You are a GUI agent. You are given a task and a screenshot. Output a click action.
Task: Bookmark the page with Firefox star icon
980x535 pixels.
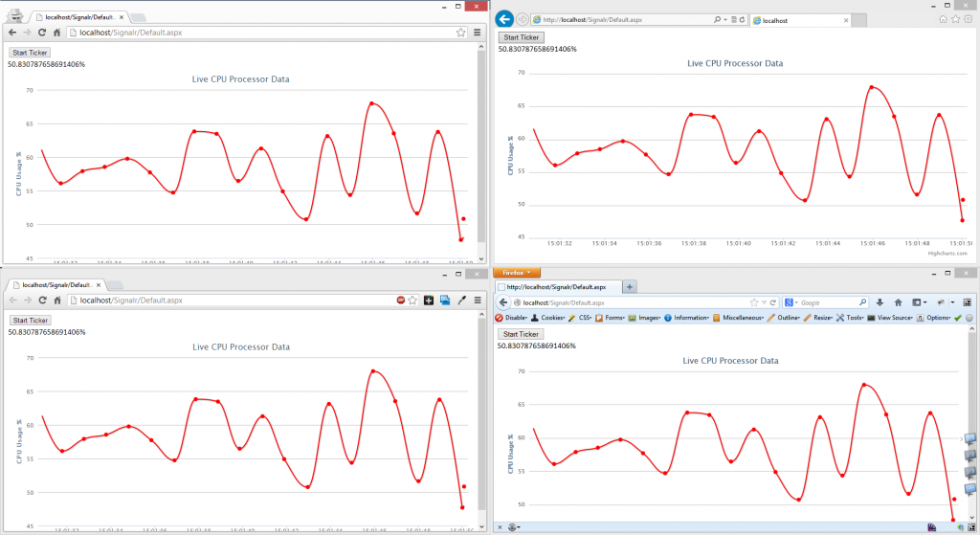click(x=754, y=302)
